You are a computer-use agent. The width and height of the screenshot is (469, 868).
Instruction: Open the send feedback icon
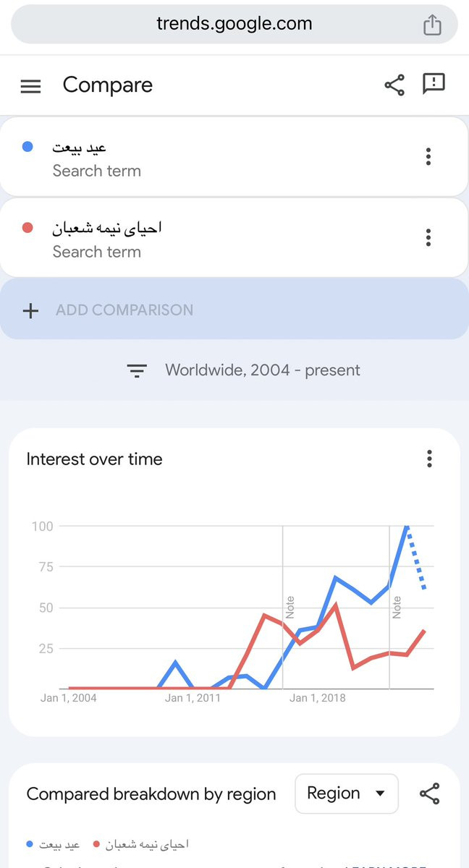(434, 84)
